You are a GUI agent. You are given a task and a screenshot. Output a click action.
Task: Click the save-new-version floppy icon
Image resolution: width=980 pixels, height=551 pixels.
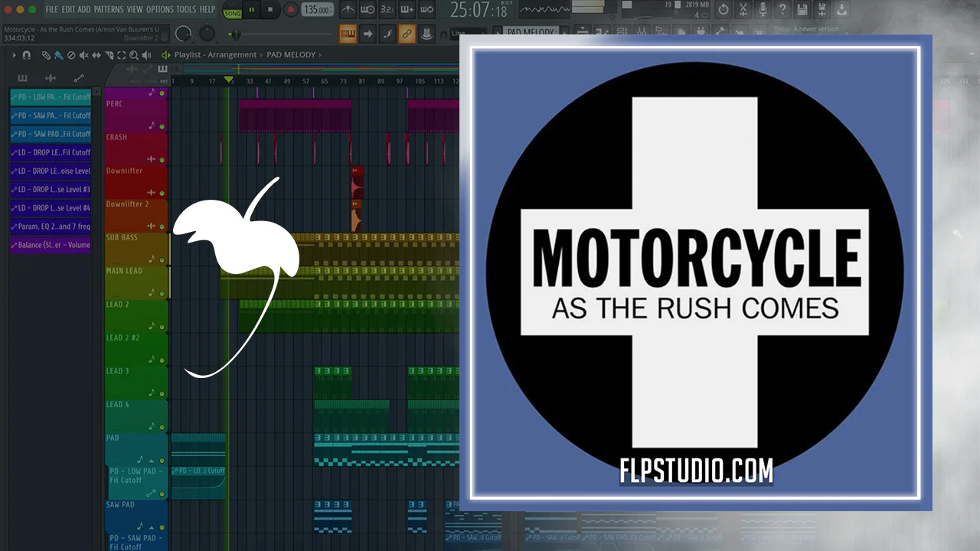pyautogui.click(x=822, y=10)
